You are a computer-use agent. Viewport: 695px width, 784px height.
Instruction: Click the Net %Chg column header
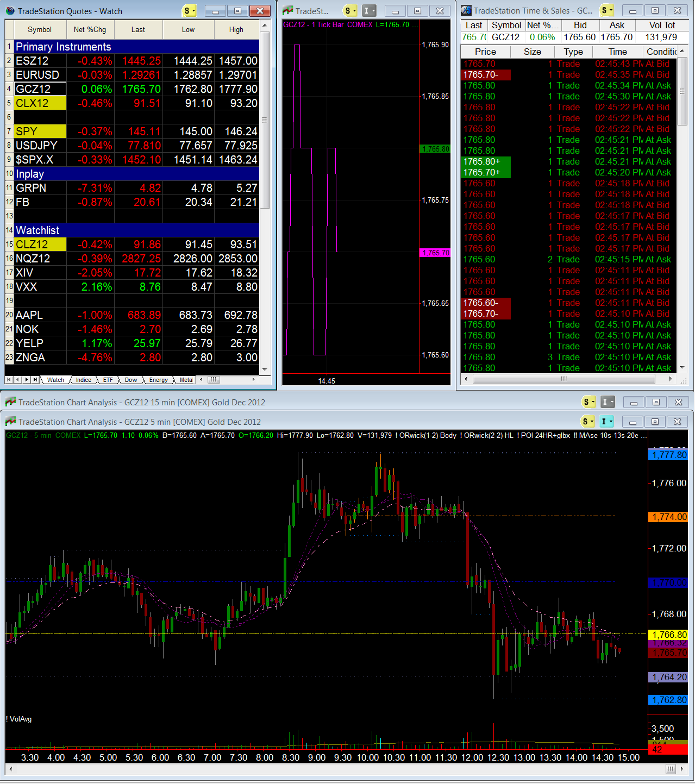[90, 30]
